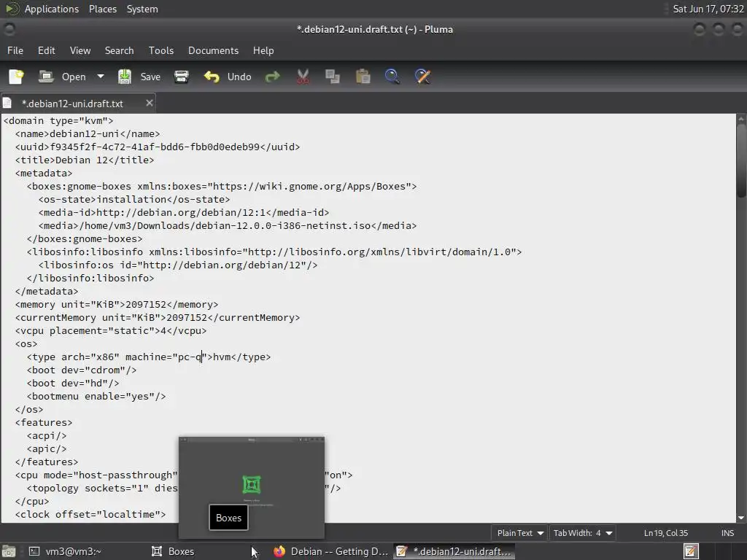Click the boot dev="cdrom" line
Image resolution: width=747 pixels, height=560 pixels.
[82, 370]
